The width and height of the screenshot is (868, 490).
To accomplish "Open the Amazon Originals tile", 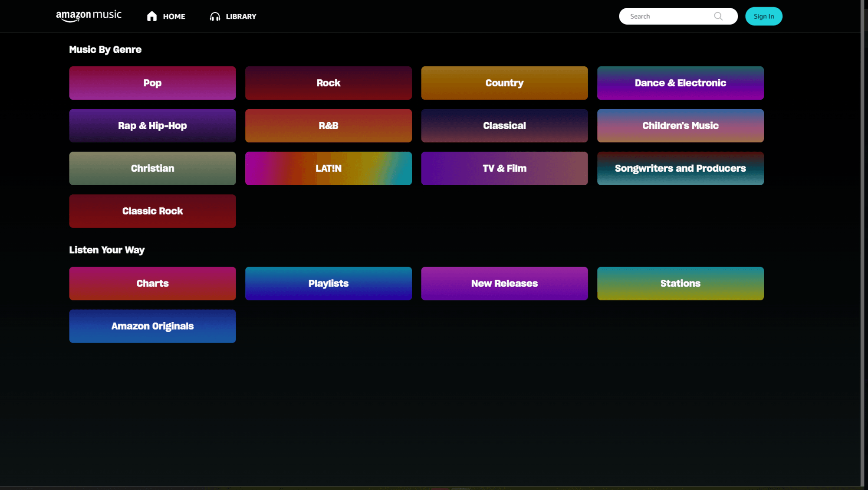I will pyautogui.click(x=152, y=326).
